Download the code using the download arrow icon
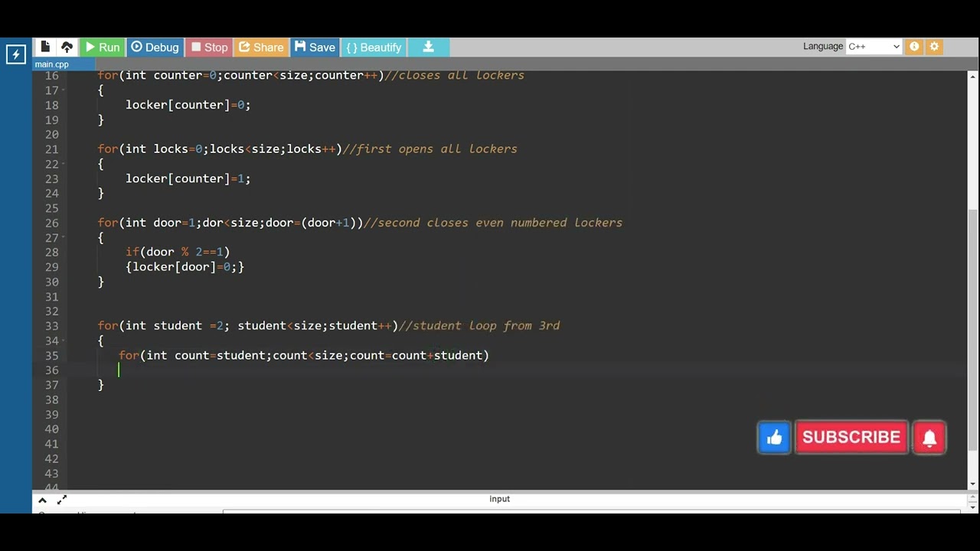Screen dimensions: 980x551 tap(429, 47)
